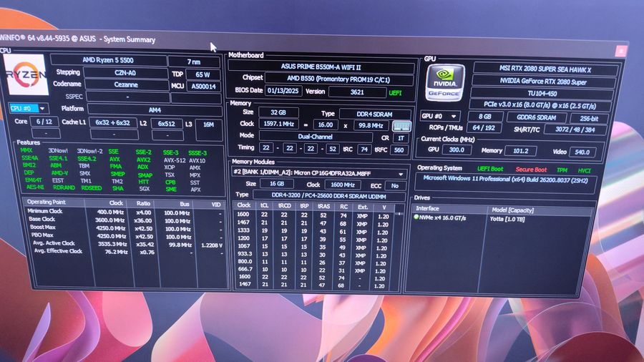Click the Cezanne codename field
Image resolution: width=644 pixels, height=362 pixels.
click(x=126, y=84)
